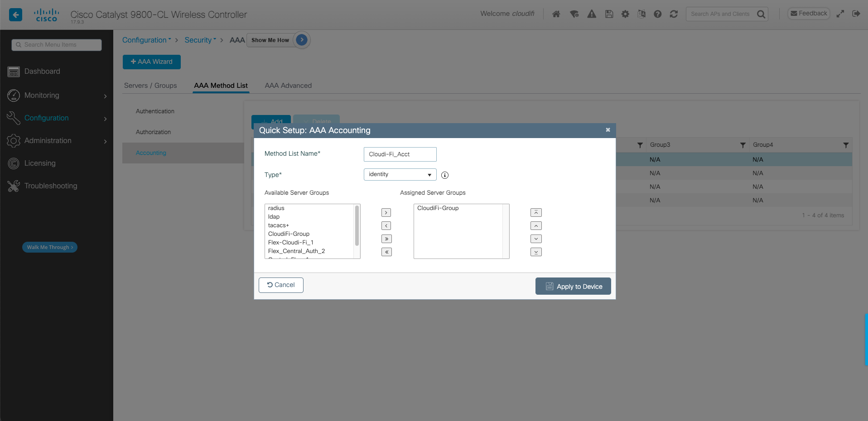Click the Method List Name input field

click(x=400, y=154)
